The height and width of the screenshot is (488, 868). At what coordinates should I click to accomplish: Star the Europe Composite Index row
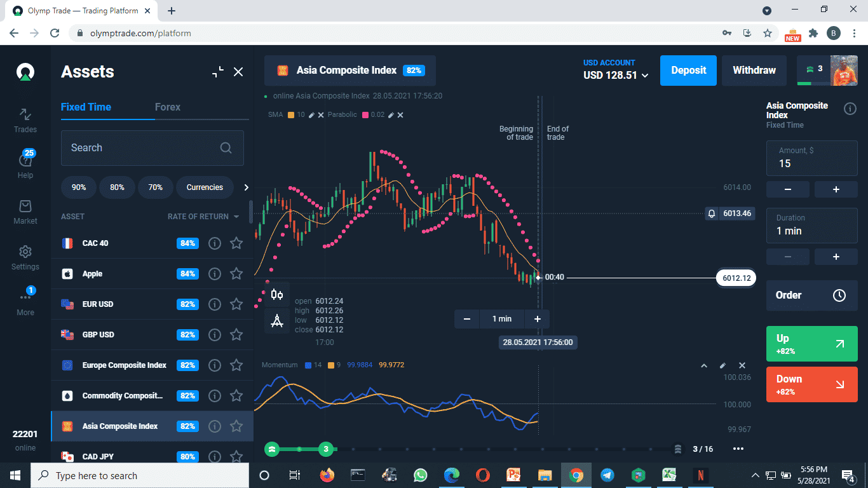[236, 365]
